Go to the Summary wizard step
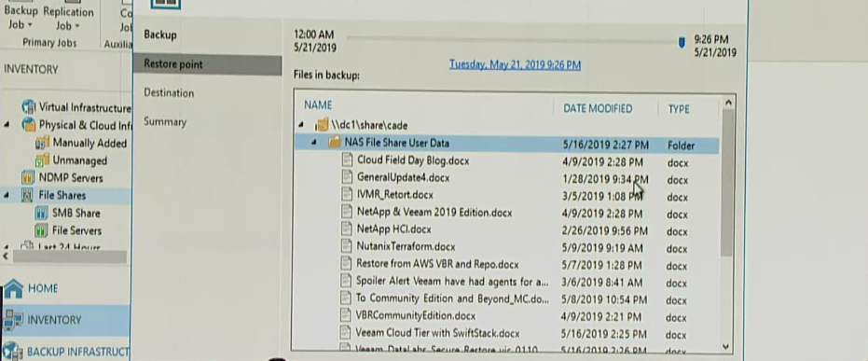This screenshot has width=868, height=361. [x=165, y=122]
